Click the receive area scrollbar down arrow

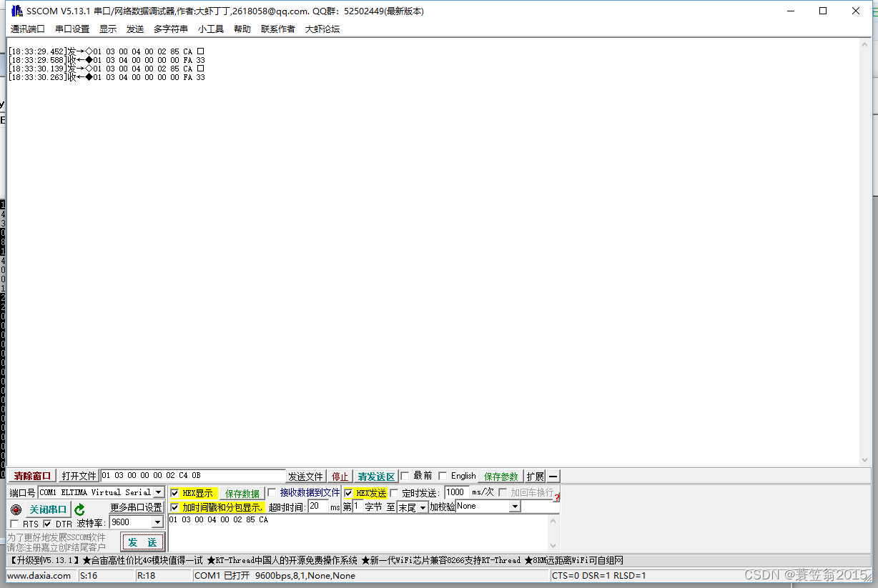click(x=866, y=460)
